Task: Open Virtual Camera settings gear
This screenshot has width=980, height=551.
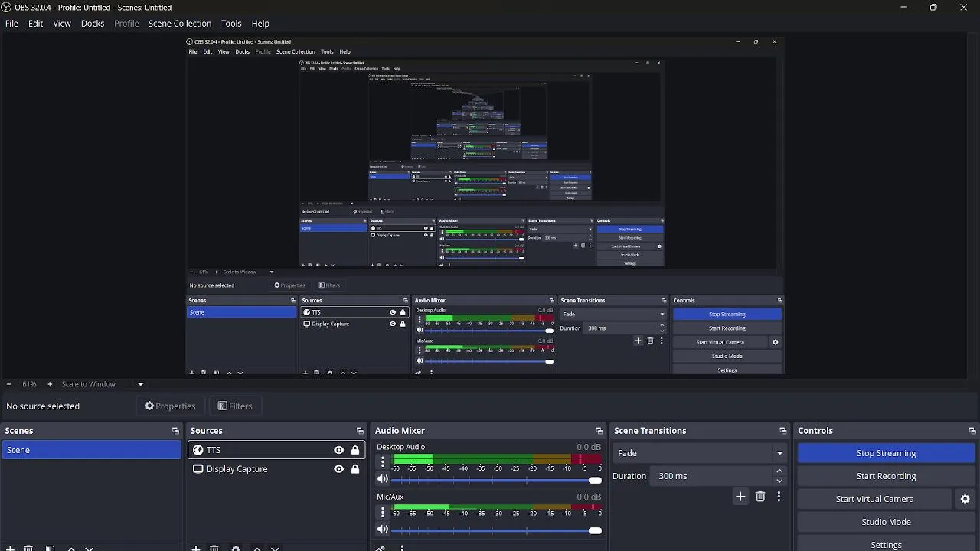Action: (965, 499)
